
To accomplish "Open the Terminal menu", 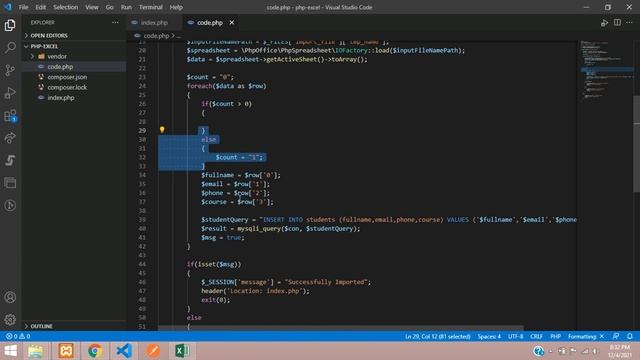I will click(151, 7).
